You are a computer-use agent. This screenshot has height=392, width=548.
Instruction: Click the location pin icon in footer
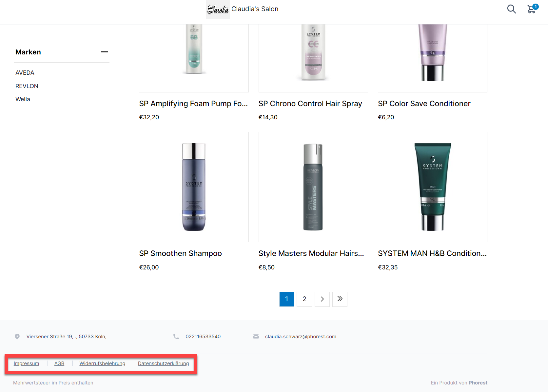tap(17, 337)
